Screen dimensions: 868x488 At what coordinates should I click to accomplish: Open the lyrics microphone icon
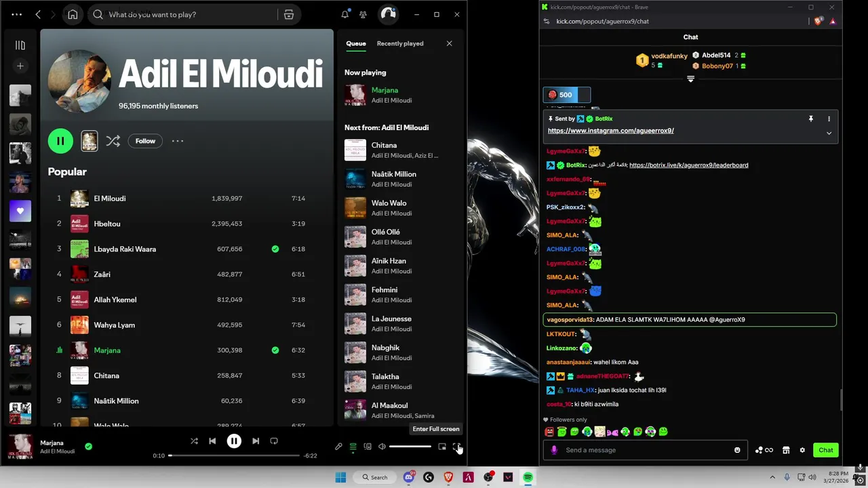(338, 447)
